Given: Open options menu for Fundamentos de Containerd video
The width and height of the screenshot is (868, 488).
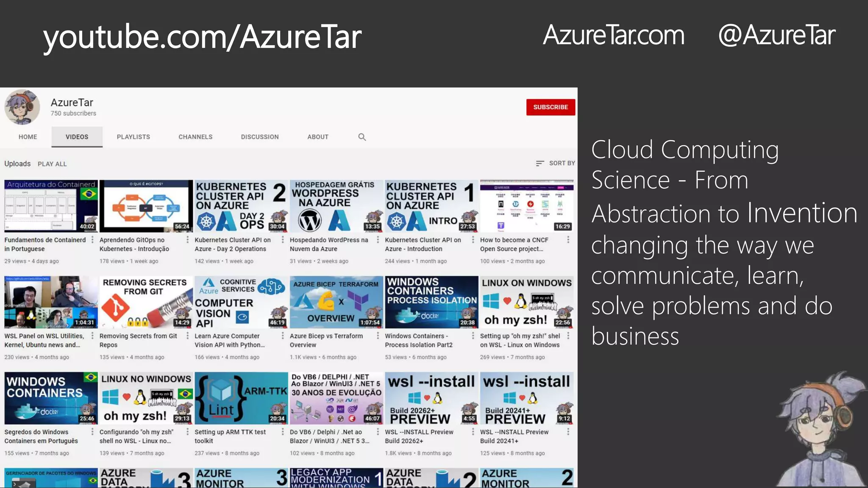Looking at the screenshot, I should pos(92,240).
